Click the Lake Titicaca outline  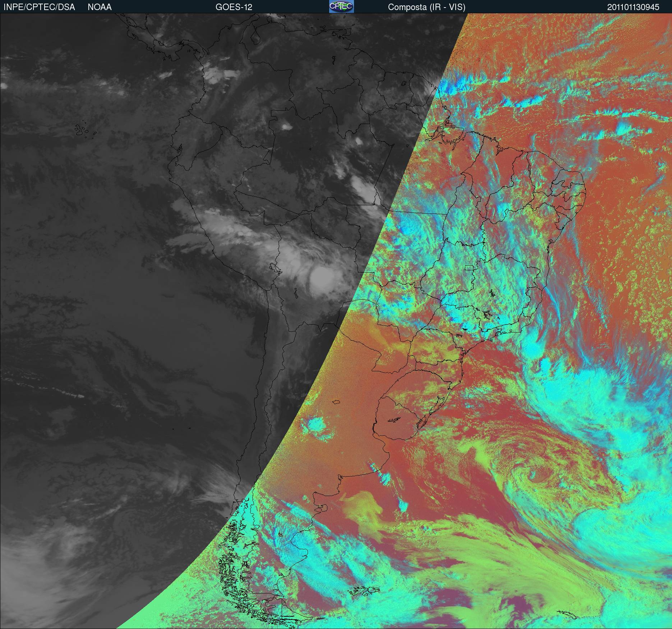coord(275,268)
